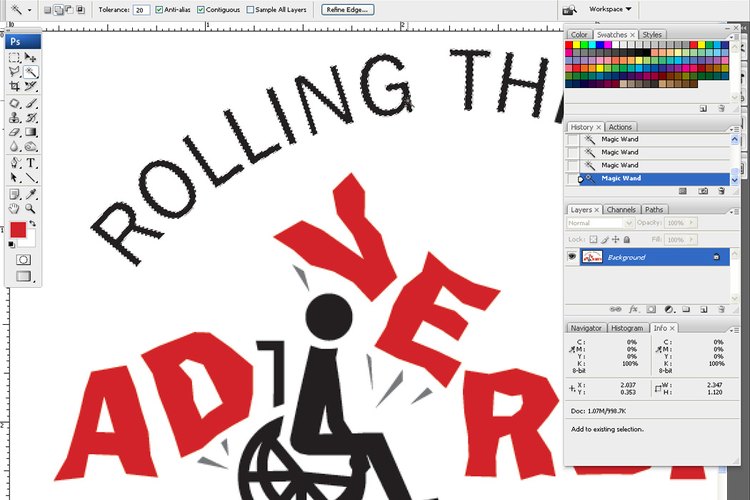Choose Subtract from selection mode

69,10
